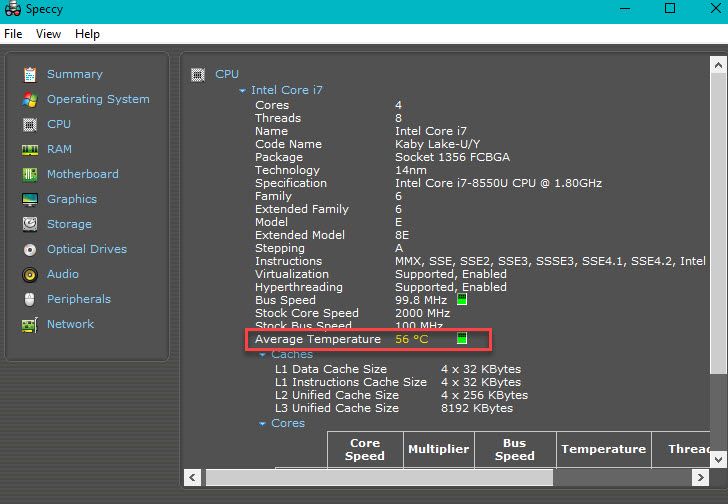The image size is (728, 504).
Task: Collapse the Cores section
Action: tap(262, 424)
